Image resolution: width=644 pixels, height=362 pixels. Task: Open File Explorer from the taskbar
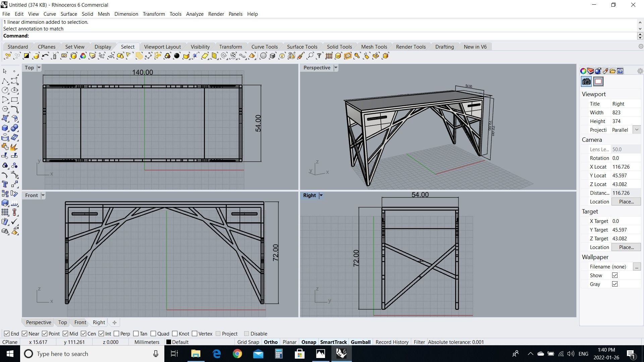[x=196, y=354]
